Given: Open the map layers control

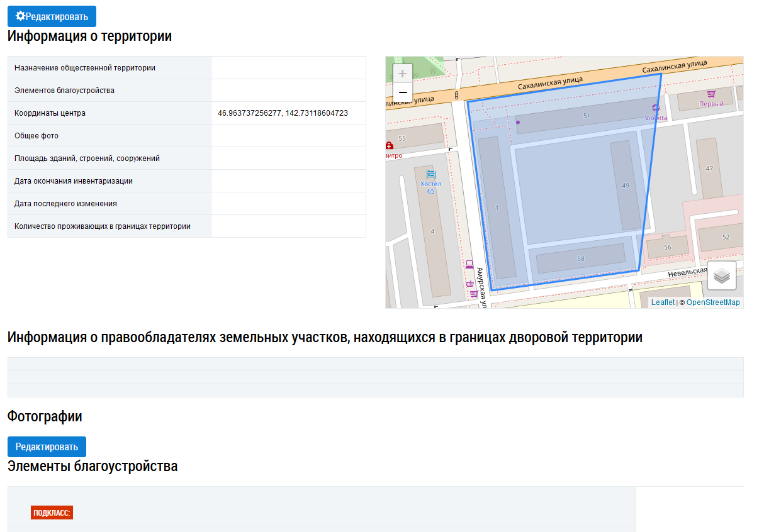Looking at the screenshot, I should (x=721, y=275).
